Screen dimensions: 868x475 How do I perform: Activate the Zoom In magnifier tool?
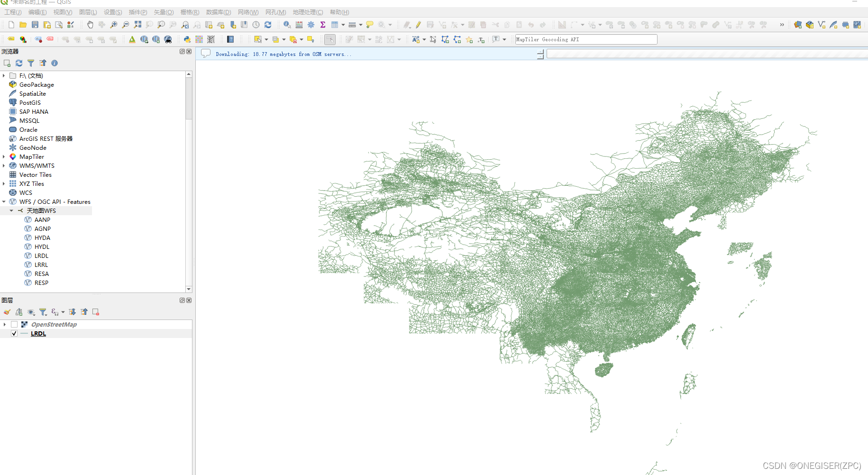tap(114, 25)
